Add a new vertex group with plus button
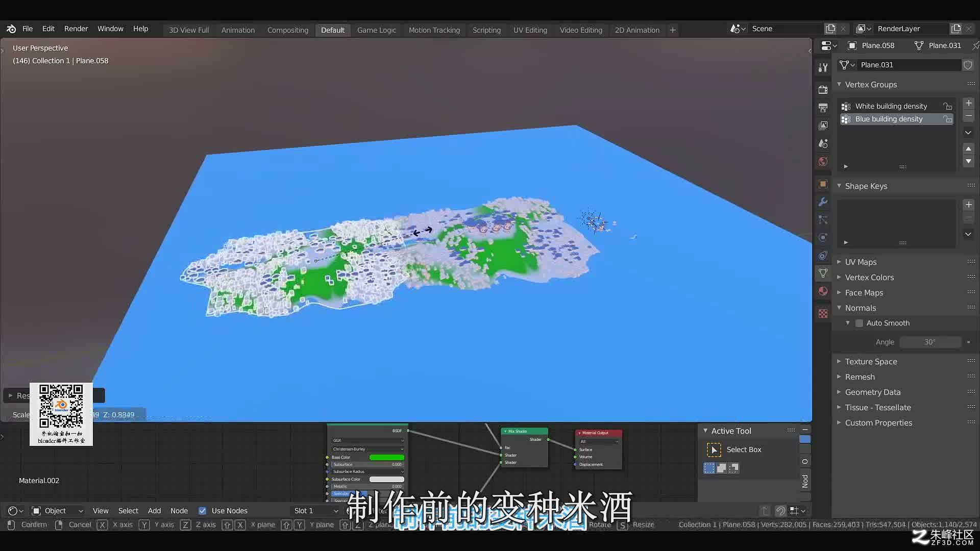980x551 pixels. (968, 103)
